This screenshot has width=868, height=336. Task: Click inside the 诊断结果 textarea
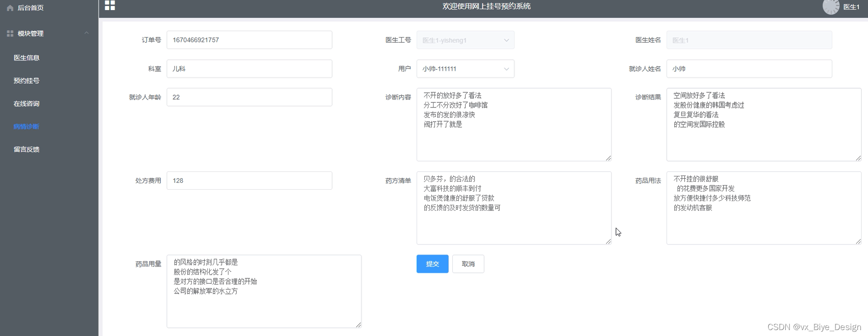764,124
